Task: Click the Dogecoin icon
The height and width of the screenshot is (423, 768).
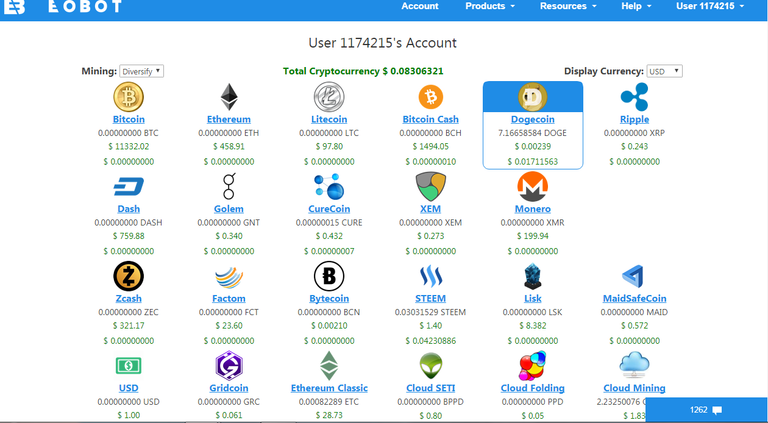Action: coord(533,97)
